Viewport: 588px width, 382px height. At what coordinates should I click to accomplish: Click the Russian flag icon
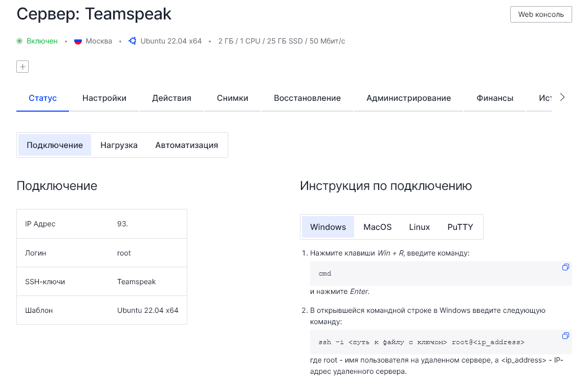[78, 41]
